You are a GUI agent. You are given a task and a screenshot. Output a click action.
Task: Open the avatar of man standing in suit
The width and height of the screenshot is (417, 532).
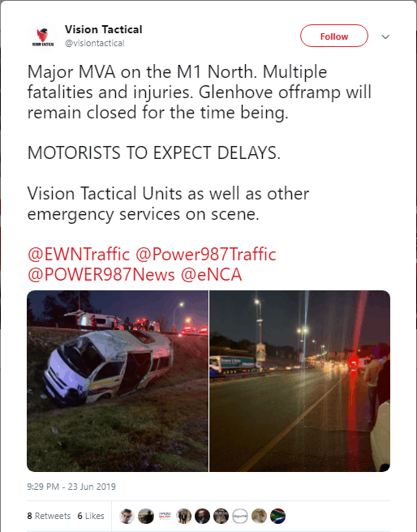(183, 516)
